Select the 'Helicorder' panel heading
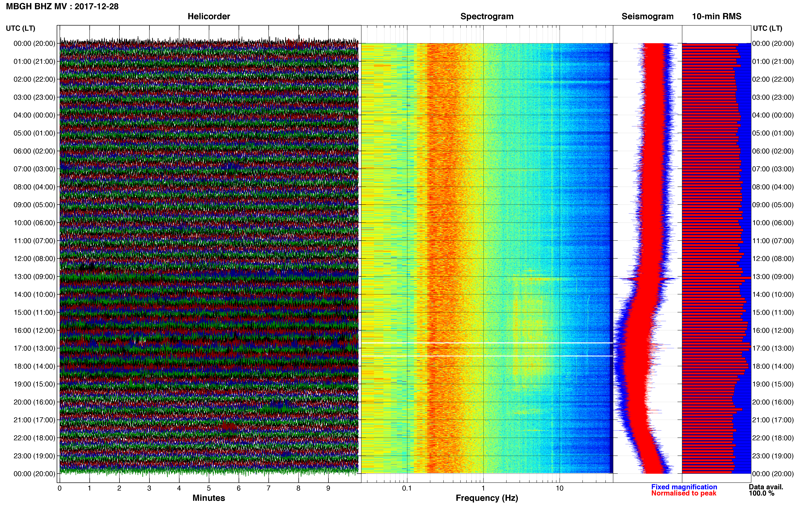812x508 pixels. (209, 16)
